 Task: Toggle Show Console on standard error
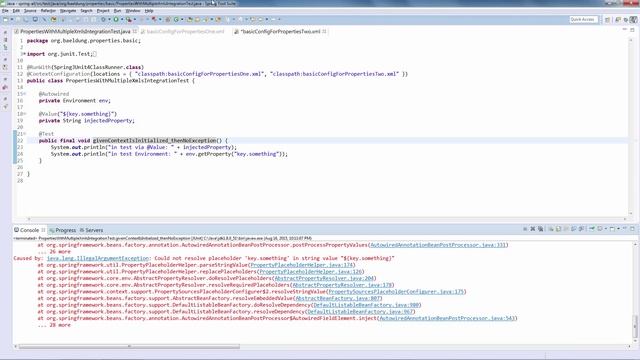[581, 229]
